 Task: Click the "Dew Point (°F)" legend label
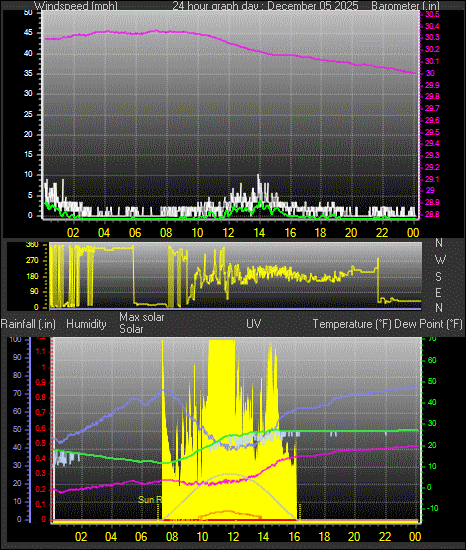click(x=428, y=324)
